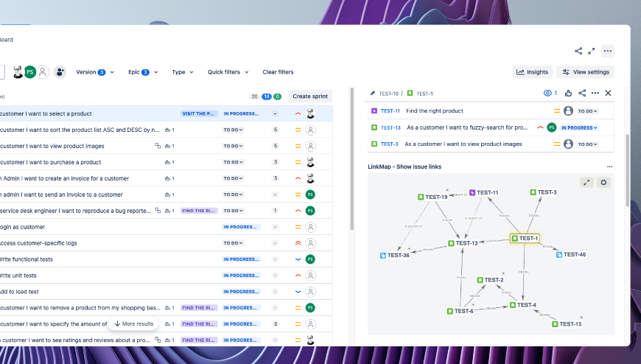The width and height of the screenshot is (641, 364).
Task: Click the share icon in issue detail panel
Action: tap(582, 93)
